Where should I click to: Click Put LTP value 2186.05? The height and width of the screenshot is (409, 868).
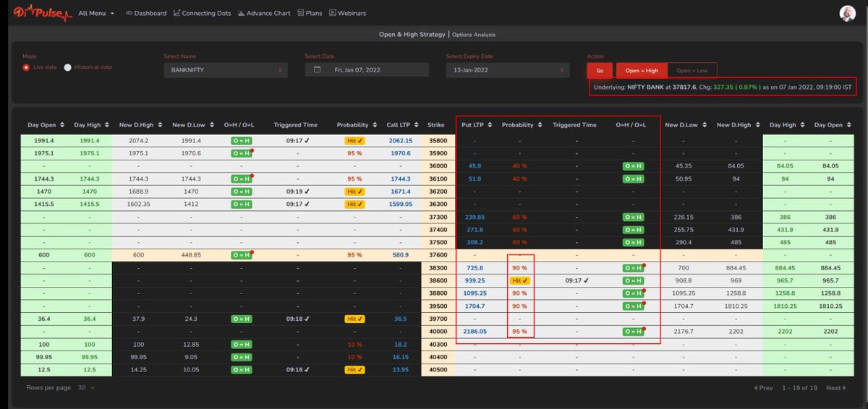pyautogui.click(x=475, y=331)
